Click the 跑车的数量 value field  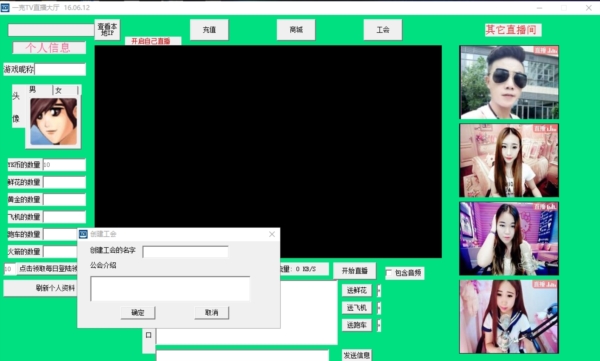click(60, 234)
